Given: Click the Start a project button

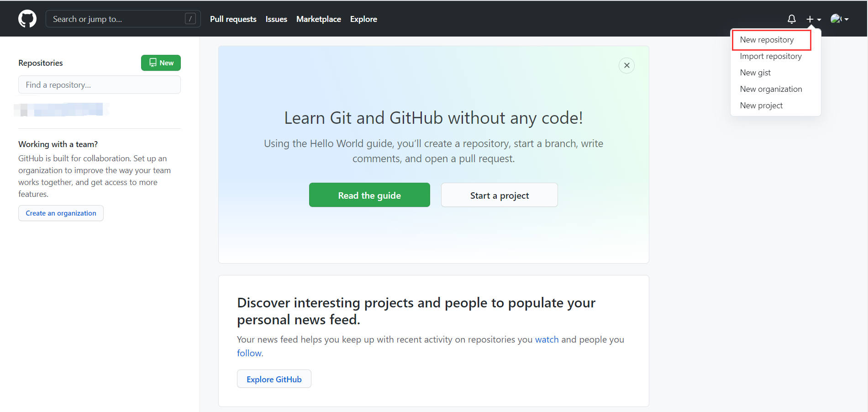Looking at the screenshot, I should click(500, 195).
